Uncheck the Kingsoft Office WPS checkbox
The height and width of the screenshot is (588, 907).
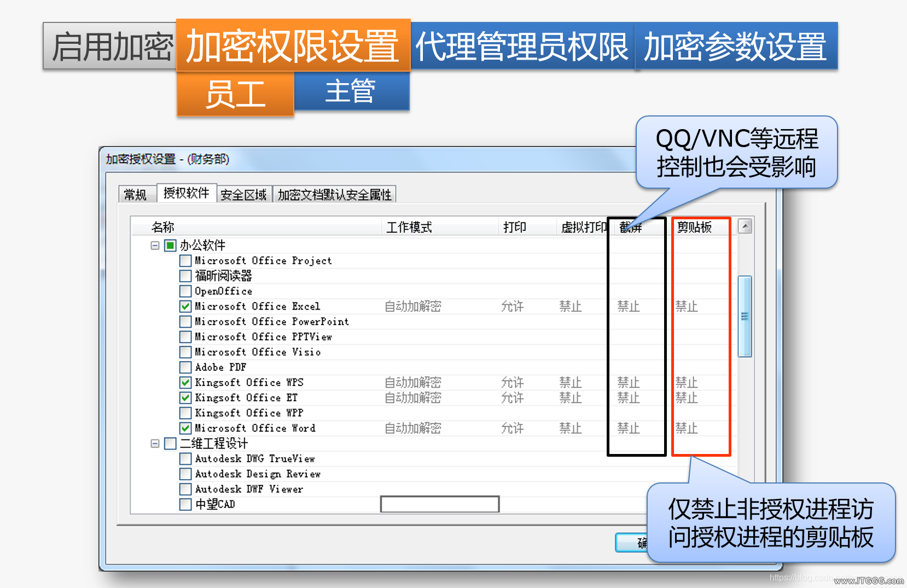(185, 383)
